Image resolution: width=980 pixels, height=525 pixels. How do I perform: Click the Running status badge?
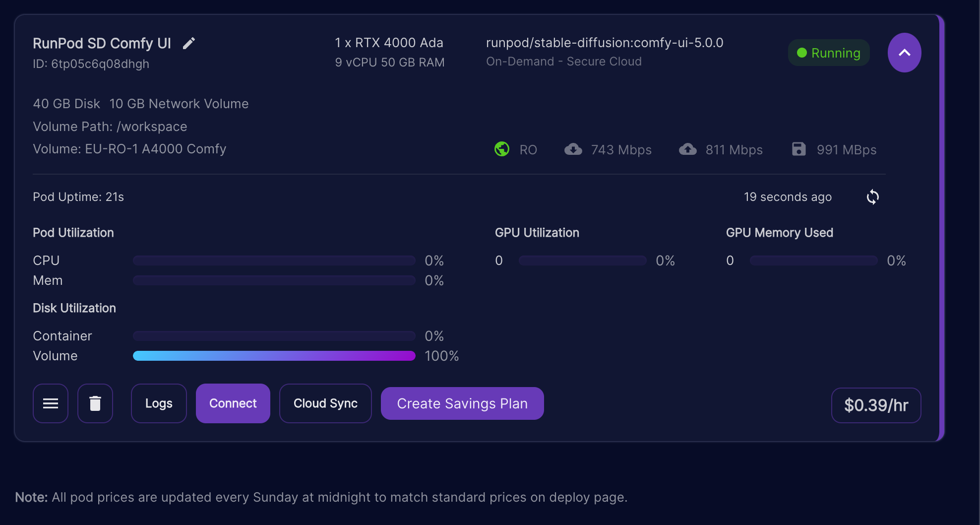(x=829, y=53)
